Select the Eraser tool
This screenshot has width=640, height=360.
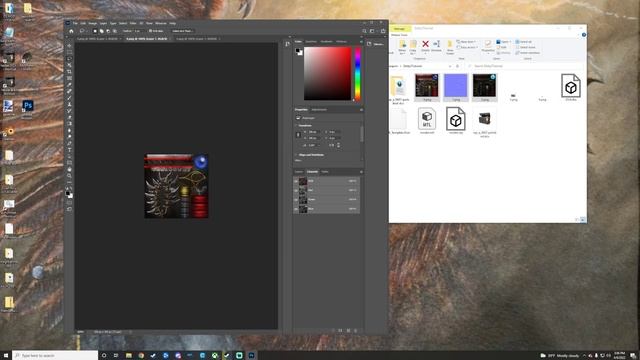point(69,118)
